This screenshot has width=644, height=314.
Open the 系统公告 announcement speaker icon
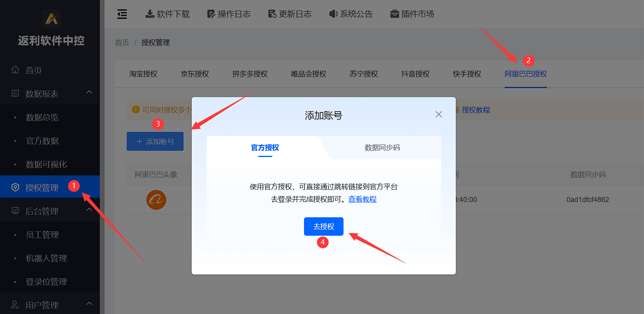coord(333,14)
